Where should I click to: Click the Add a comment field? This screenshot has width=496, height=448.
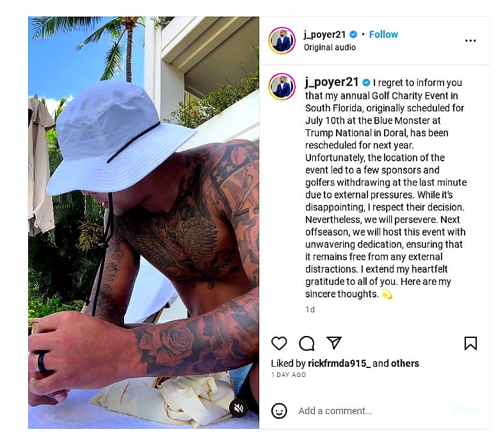click(373, 411)
